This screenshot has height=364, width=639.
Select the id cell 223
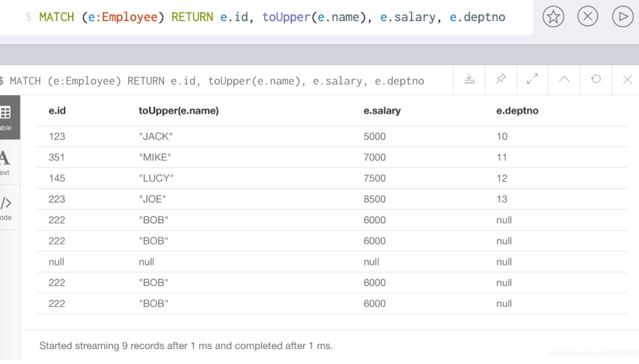56,199
